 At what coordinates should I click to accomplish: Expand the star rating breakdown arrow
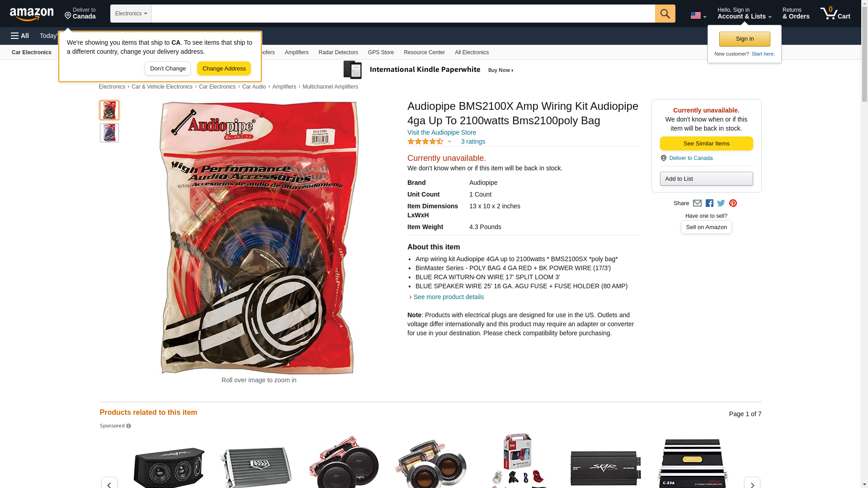449,141
